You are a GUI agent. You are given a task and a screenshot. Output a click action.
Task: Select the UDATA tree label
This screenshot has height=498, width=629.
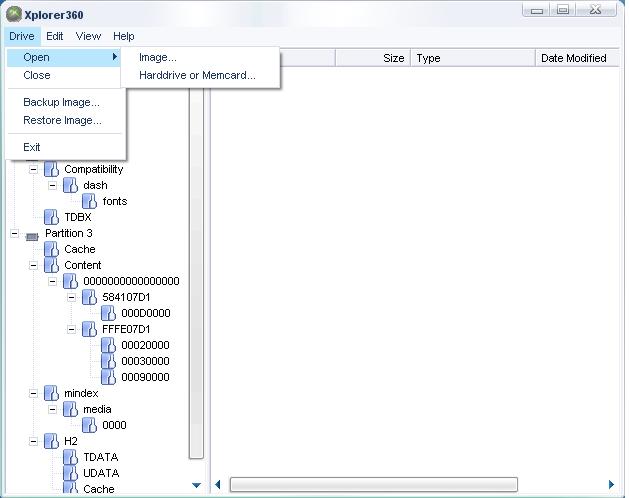101,473
